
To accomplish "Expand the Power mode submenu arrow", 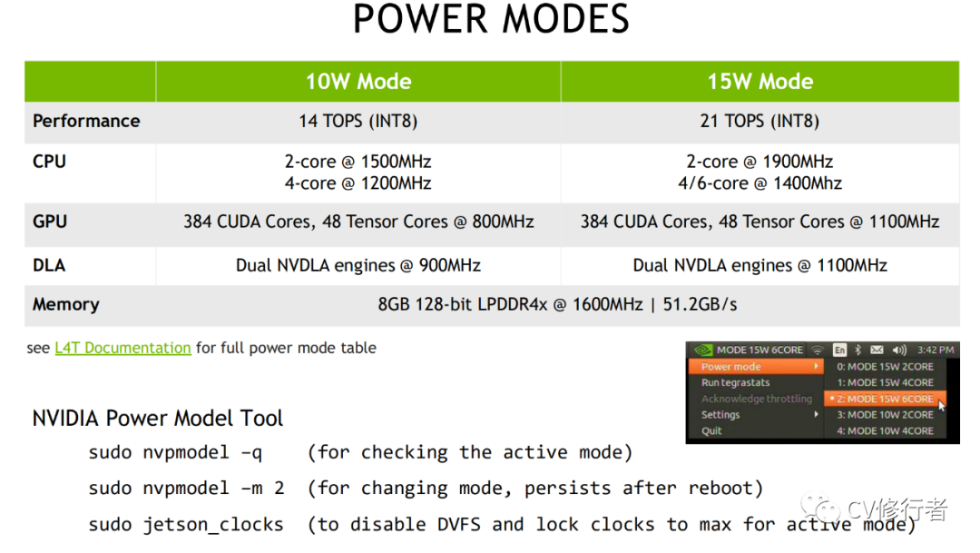I will click(x=816, y=367).
